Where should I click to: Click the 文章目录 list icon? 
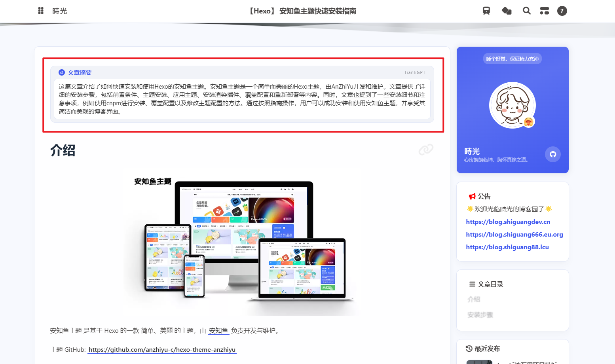pos(472,284)
